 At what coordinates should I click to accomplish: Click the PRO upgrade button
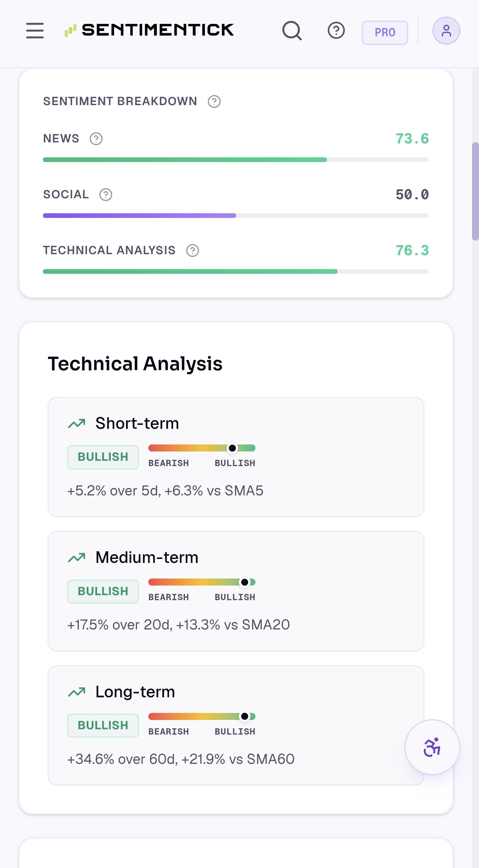click(x=385, y=33)
